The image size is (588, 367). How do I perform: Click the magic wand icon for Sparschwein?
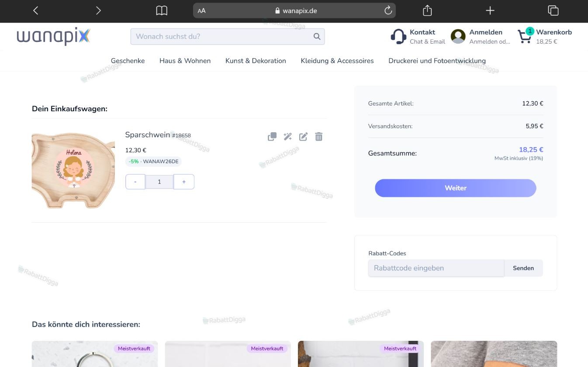[x=287, y=137]
